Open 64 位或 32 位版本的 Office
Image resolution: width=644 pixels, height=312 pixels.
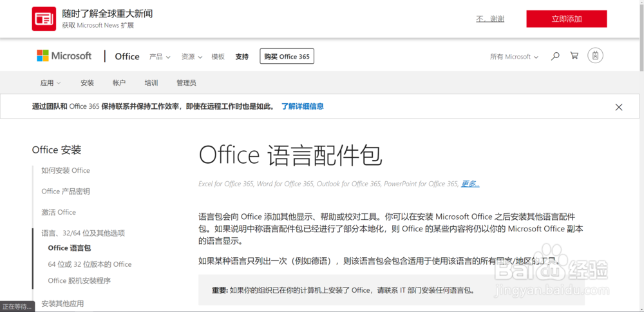(90, 264)
